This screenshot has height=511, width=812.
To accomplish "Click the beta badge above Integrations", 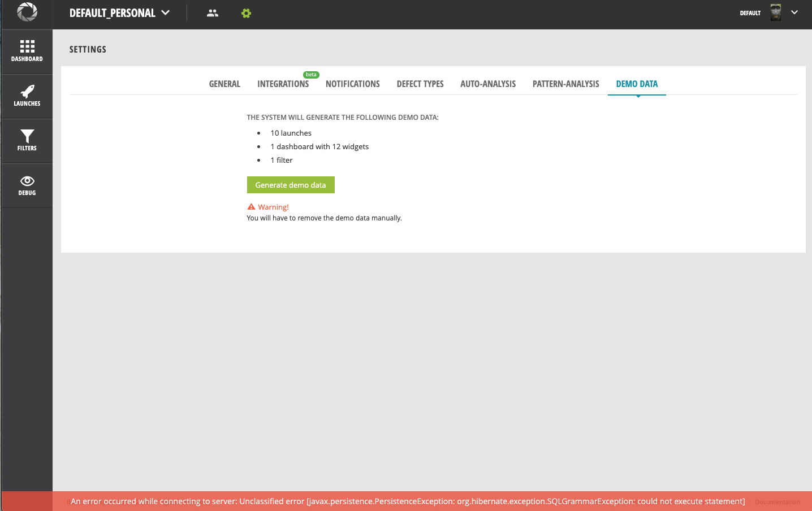I will click(310, 74).
